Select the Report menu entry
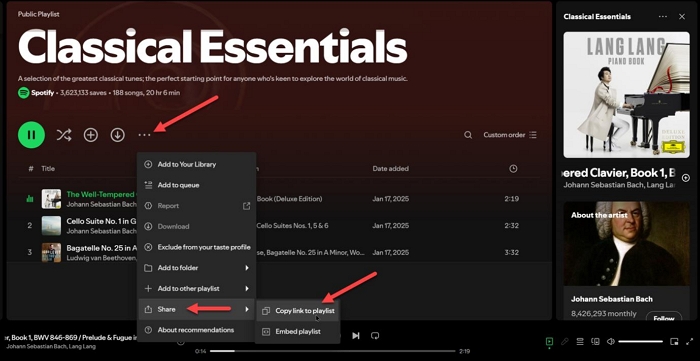The image size is (700, 361). 197,206
